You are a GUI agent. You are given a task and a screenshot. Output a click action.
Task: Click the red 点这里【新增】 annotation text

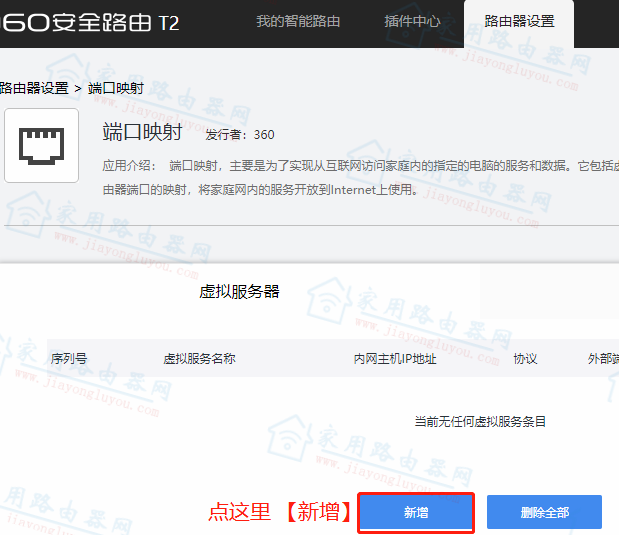(x=280, y=512)
